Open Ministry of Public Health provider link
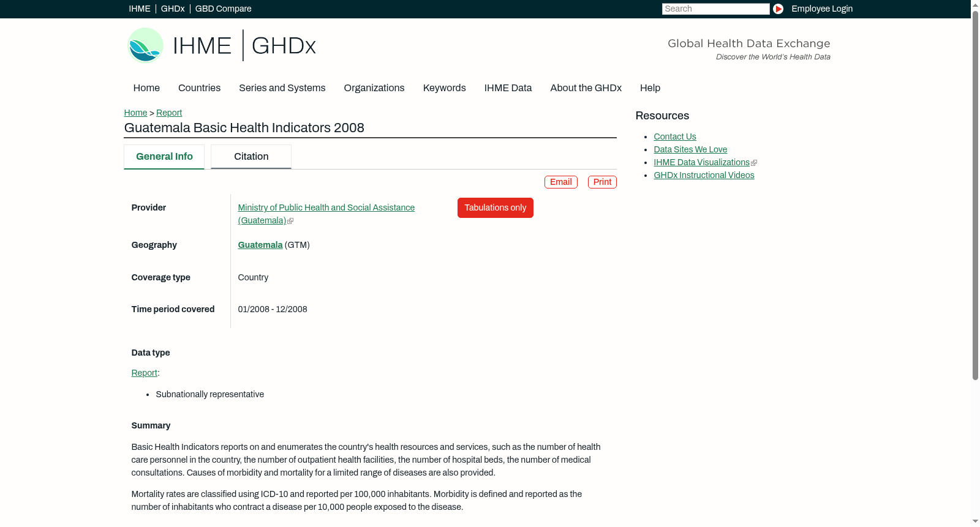Image resolution: width=980 pixels, height=527 pixels. coord(326,214)
